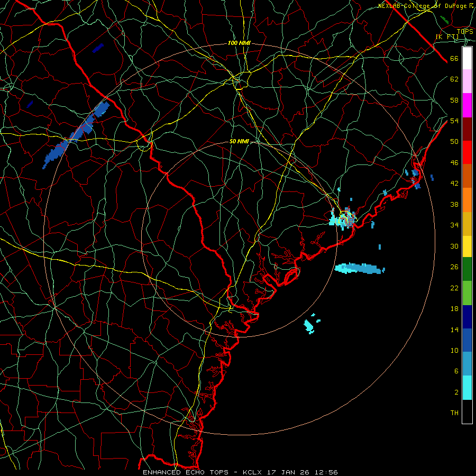Image resolution: width=476 pixels, height=476 pixels.
Task: Click the light pink legend swatch
Action: (467, 81)
